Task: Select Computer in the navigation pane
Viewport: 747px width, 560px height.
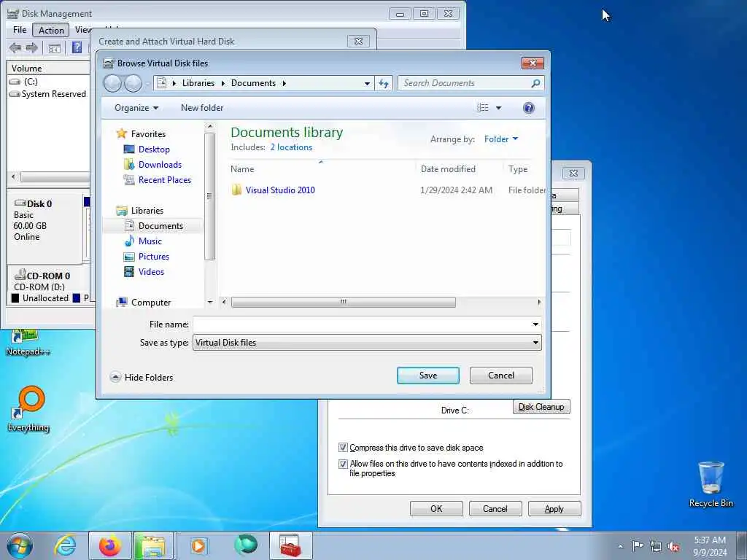Action: tap(150, 303)
